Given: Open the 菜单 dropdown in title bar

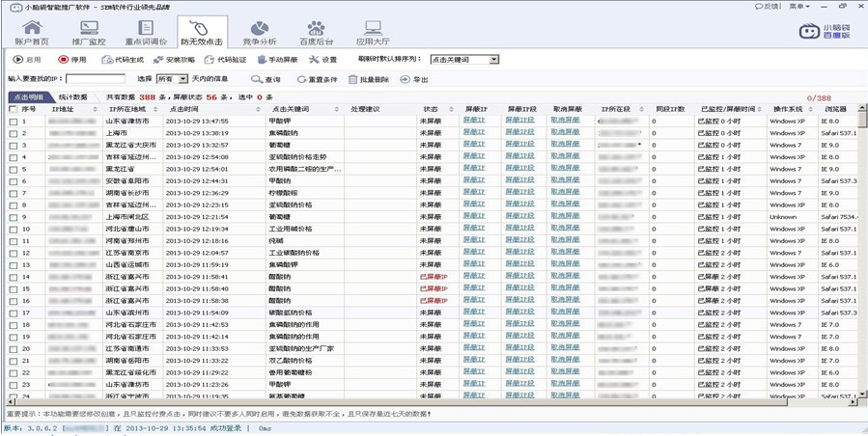Looking at the screenshot, I should [798, 6].
